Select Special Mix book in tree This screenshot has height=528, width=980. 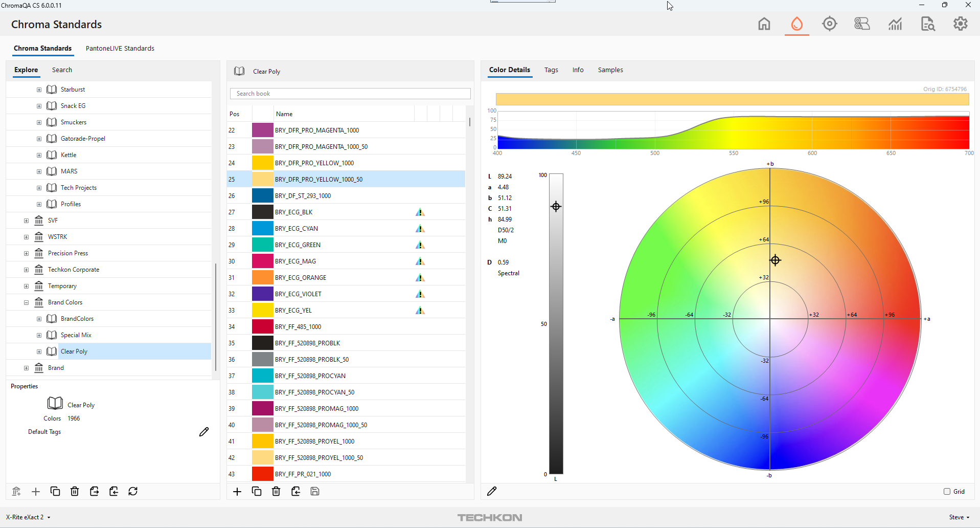(76, 335)
